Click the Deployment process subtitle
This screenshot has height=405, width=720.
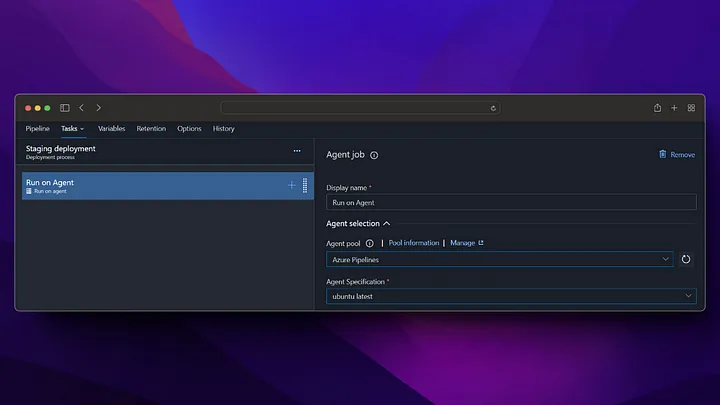pyautogui.click(x=50, y=158)
